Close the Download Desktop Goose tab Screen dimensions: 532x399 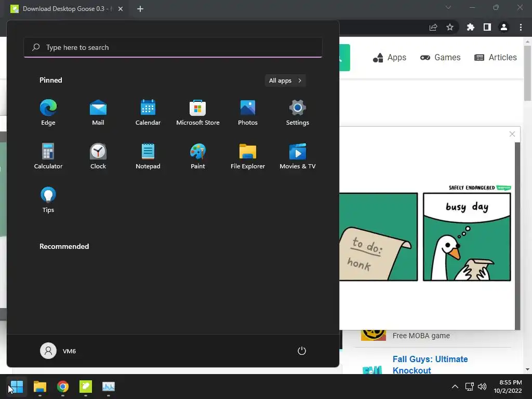(121, 9)
